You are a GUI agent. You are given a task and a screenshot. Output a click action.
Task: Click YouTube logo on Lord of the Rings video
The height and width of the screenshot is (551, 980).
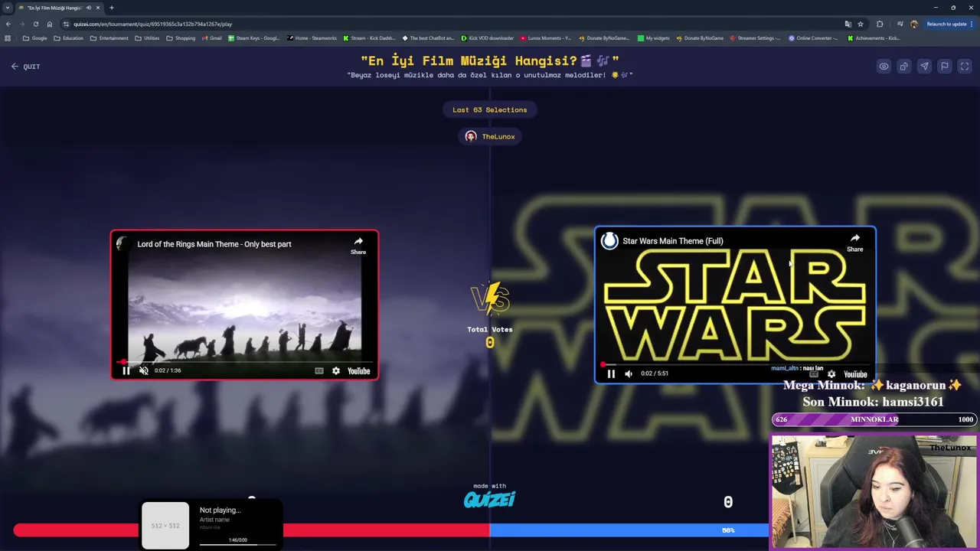pos(358,371)
